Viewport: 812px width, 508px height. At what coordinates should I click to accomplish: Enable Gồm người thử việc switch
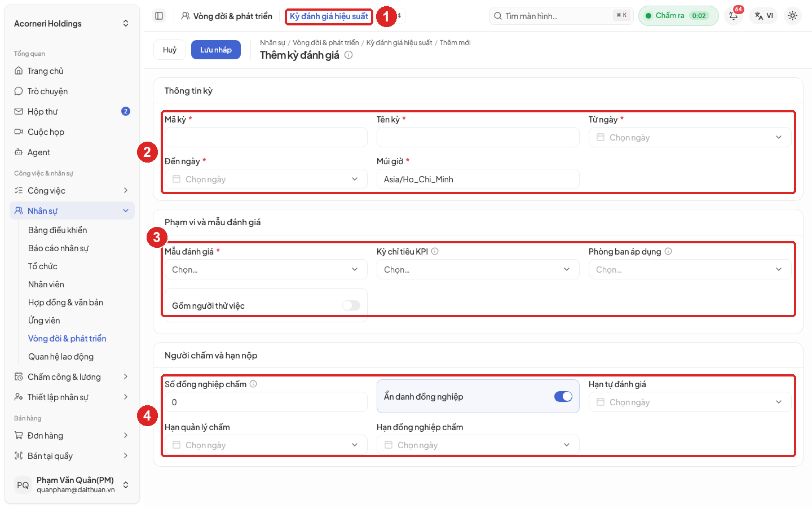[x=351, y=305]
